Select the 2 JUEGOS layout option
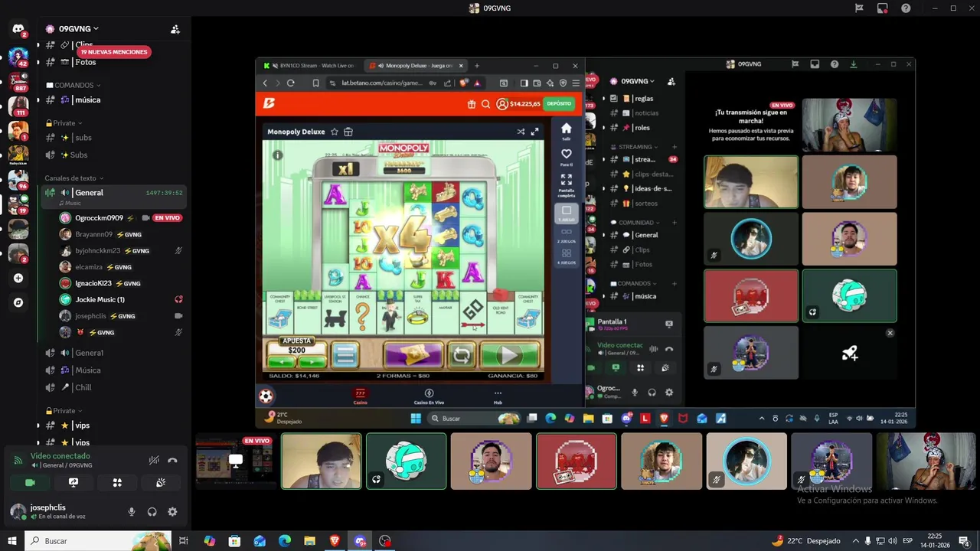This screenshot has height=551, width=980. [x=566, y=234]
